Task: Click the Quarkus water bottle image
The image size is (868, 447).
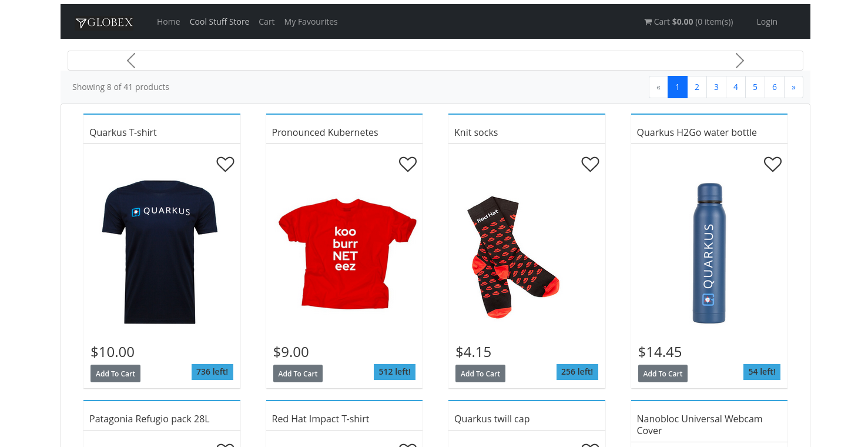Action: point(709,253)
